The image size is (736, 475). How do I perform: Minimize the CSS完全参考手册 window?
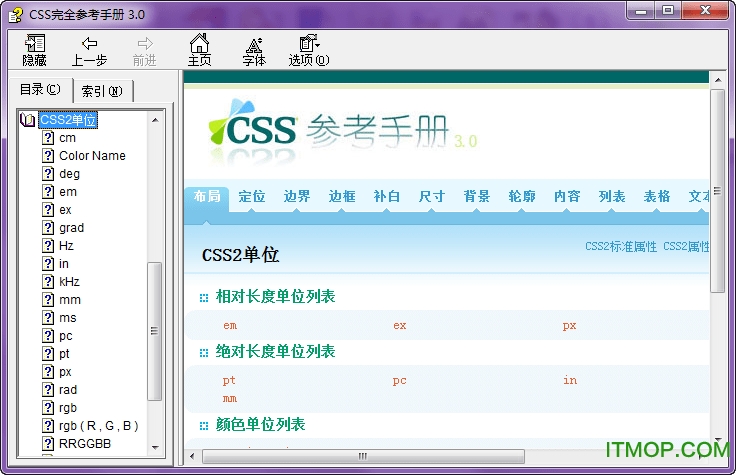[x=641, y=11]
